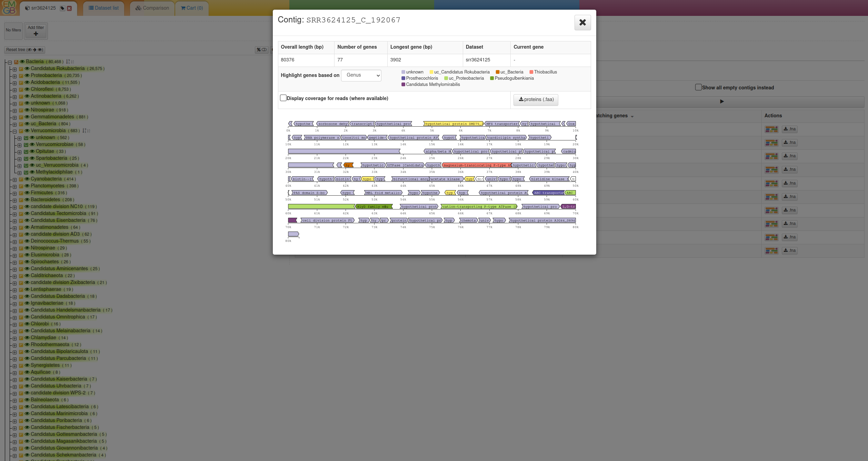Sort Bacteria children numerically
This screenshot has width=868, height=461.
tap(68, 62)
